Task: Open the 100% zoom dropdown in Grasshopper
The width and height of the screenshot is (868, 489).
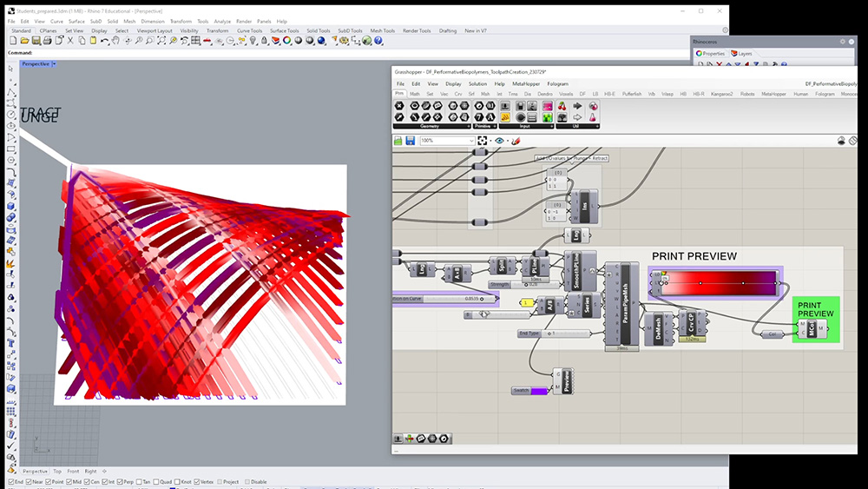Action: coord(471,141)
